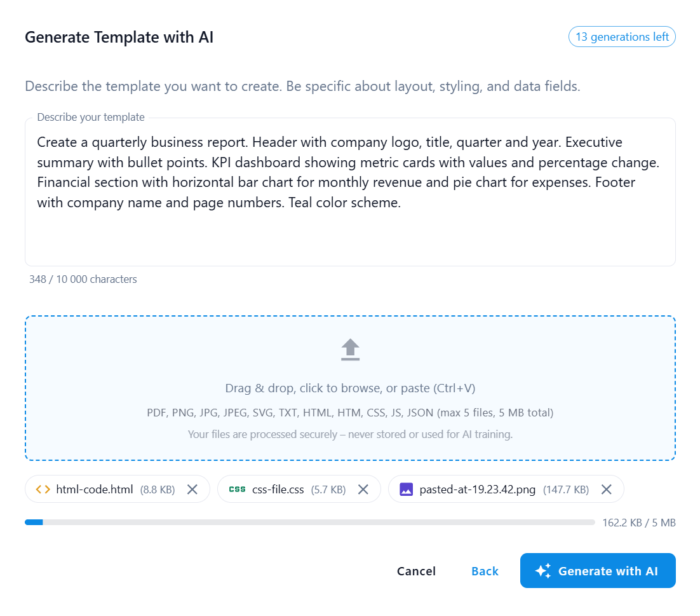Click the sparkle icon on the Generate button
This screenshot has height=616, width=700.
coord(544,570)
